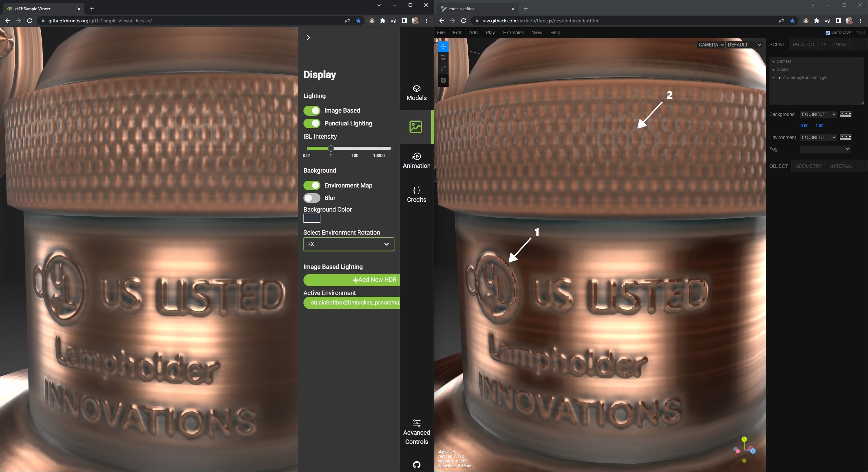This screenshot has width=868, height=472.
Task: Click the Background Color swatch
Action: (311, 218)
